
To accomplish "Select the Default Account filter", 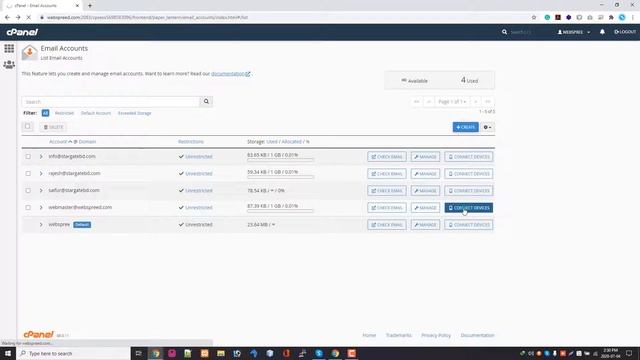I will [x=96, y=113].
